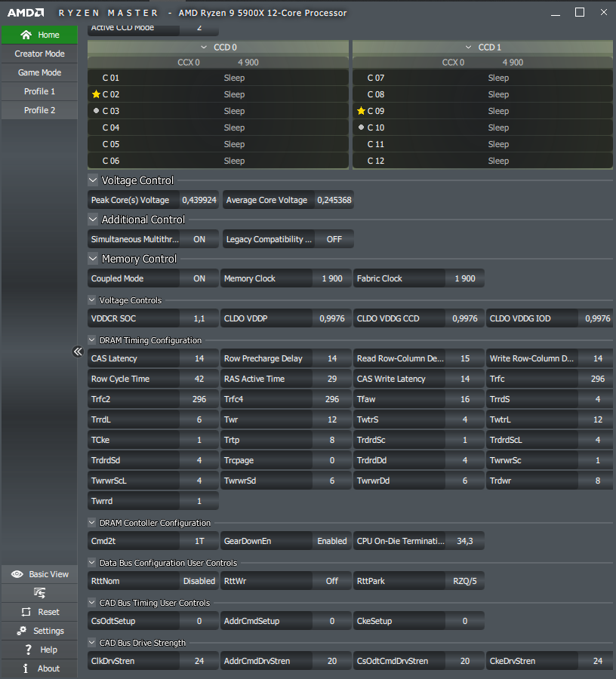Click RAS Active Time value 29
616x679 pixels.
(x=332, y=379)
